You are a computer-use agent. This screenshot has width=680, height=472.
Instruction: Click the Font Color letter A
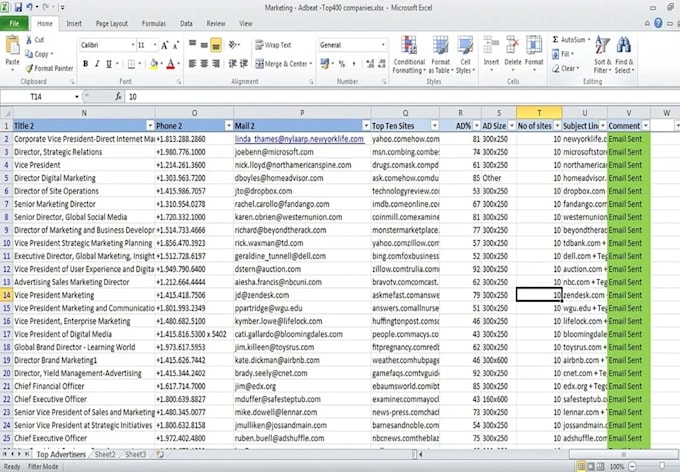171,64
